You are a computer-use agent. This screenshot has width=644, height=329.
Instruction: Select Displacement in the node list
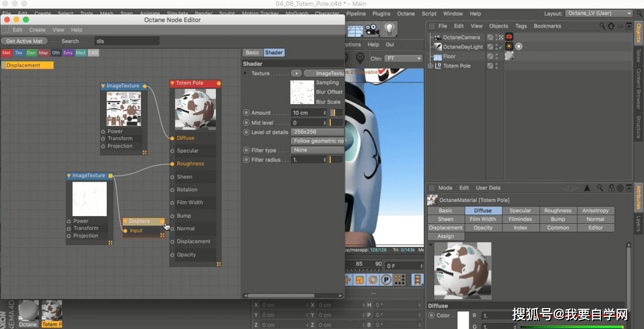27,65
